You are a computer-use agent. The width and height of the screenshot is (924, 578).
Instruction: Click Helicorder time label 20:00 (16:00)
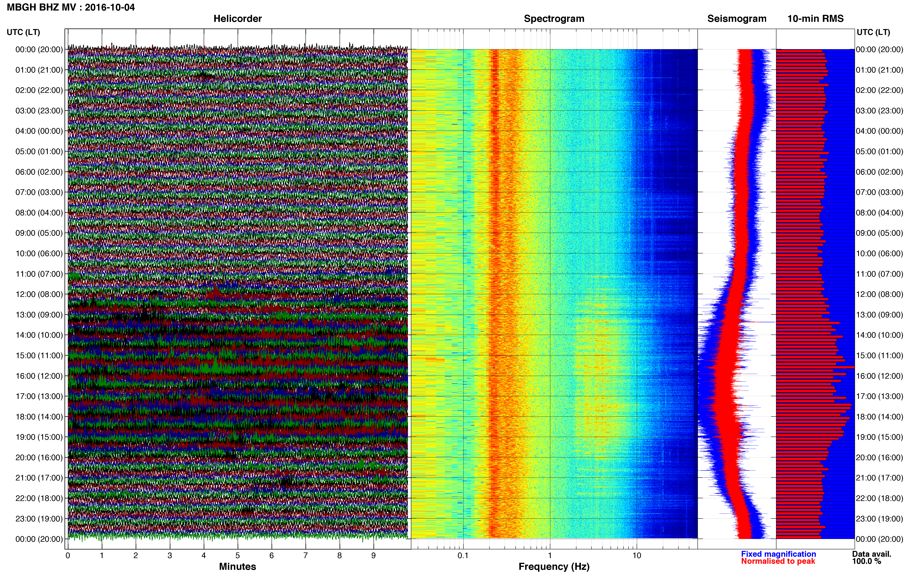pyautogui.click(x=39, y=458)
